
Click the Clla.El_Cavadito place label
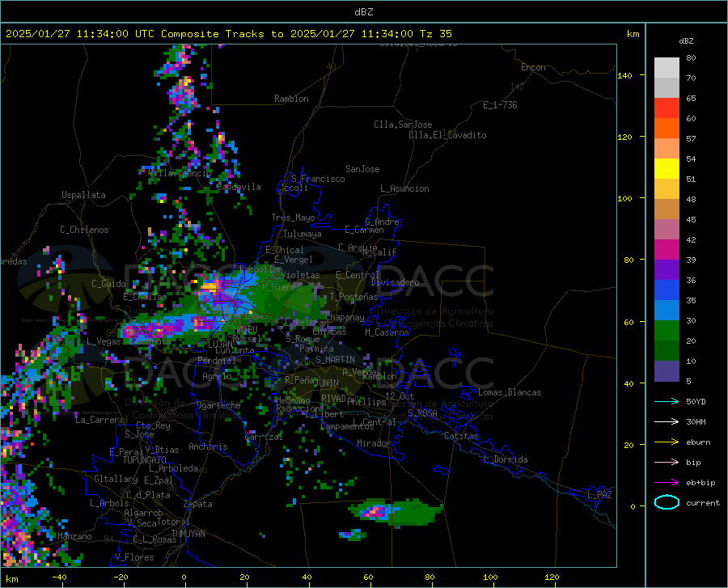coord(447,135)
